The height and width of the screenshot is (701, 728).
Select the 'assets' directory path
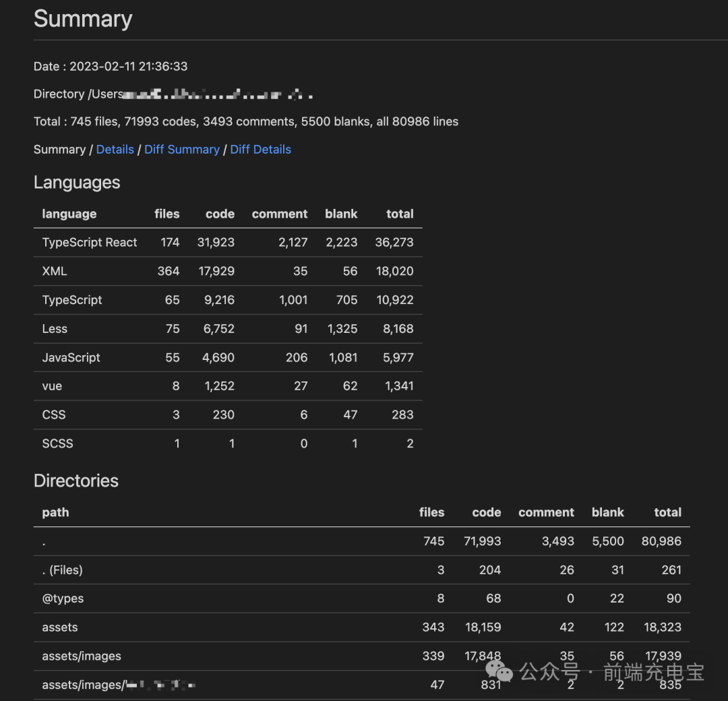[x=60, y=628]
